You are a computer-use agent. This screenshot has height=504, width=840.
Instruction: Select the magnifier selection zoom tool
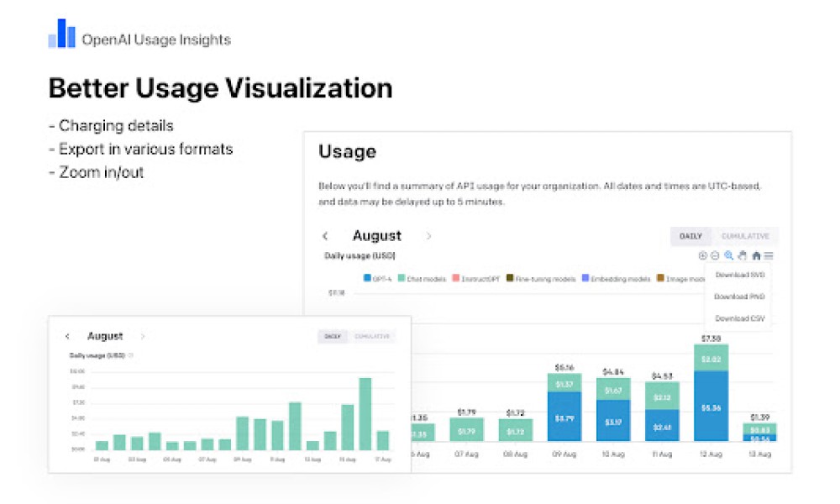(728, 256)
